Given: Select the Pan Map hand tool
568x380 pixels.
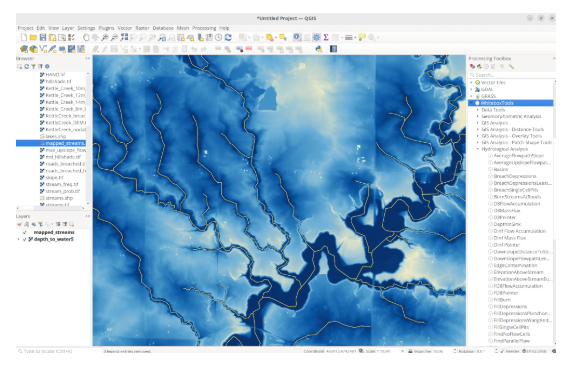Looking at the screenshot, I should tap(86, 37).
